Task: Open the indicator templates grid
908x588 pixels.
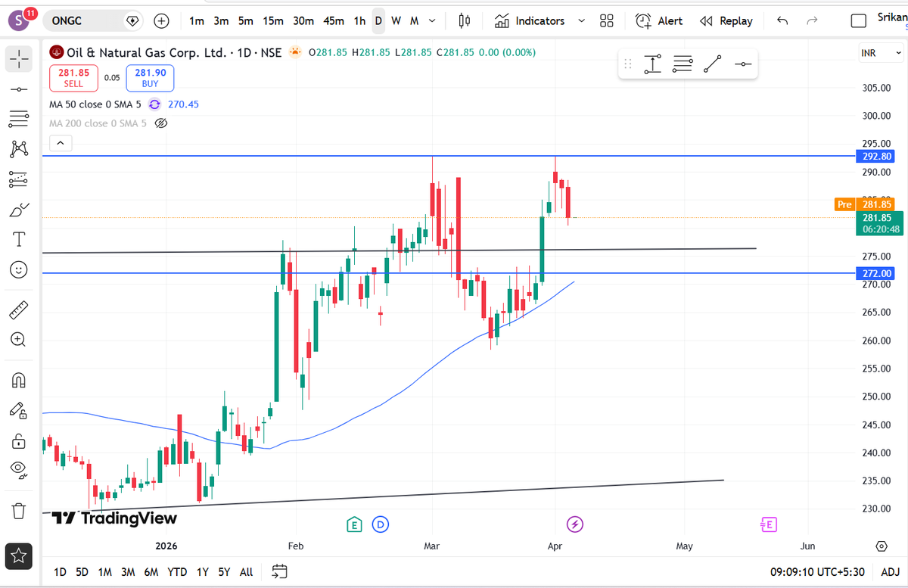Action: 607,21
